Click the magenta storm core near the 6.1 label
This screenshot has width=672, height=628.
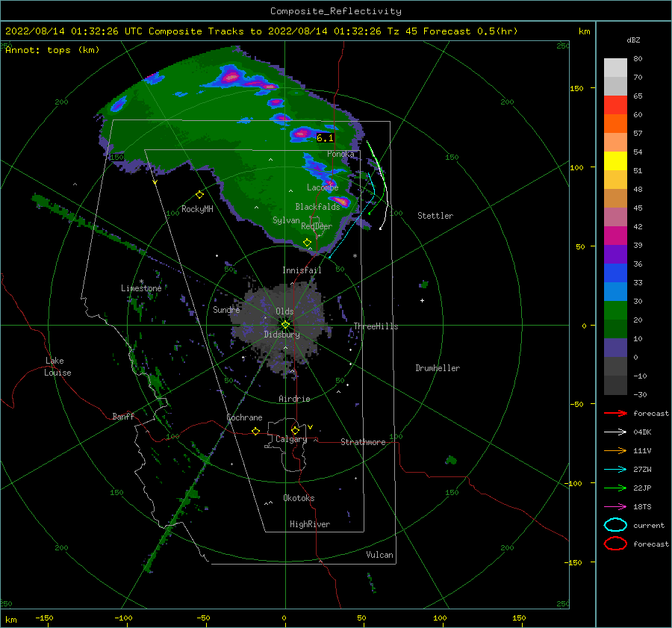click(302, 134)
